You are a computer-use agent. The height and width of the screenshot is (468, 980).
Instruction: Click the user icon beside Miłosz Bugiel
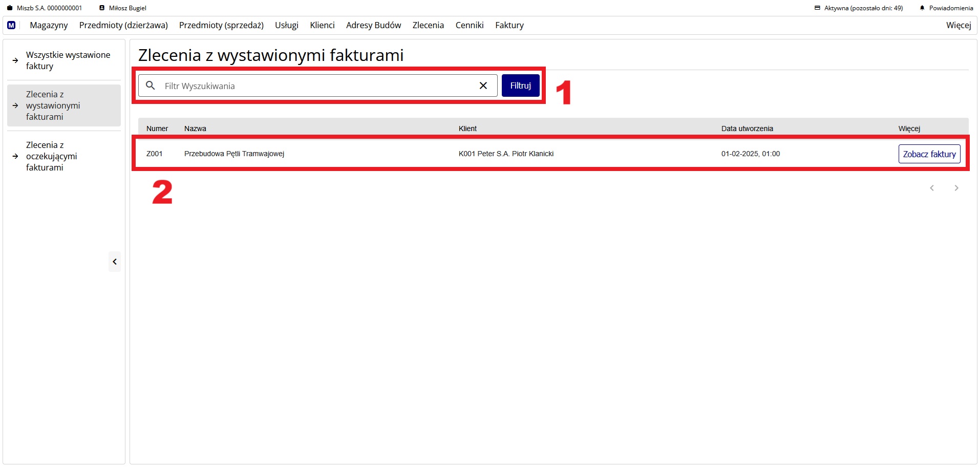tap(102, 8)
